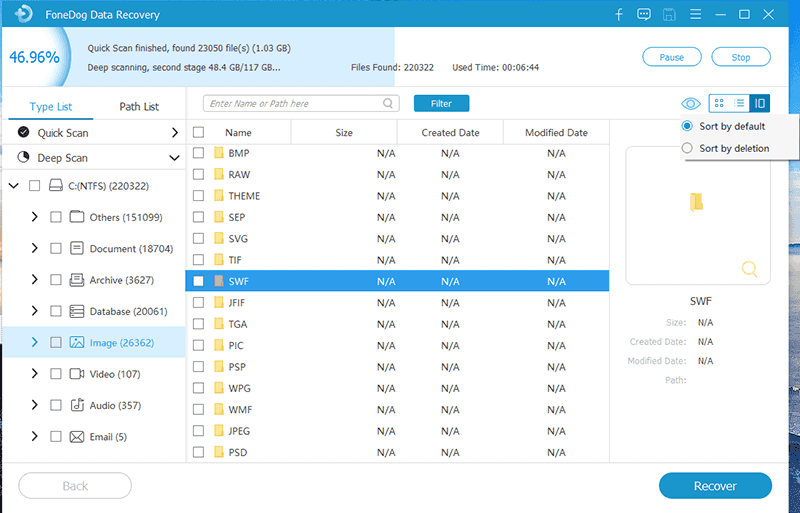Check the box next to JPEG folder
This screenshot has height=513, width=800.
[198, 431]
